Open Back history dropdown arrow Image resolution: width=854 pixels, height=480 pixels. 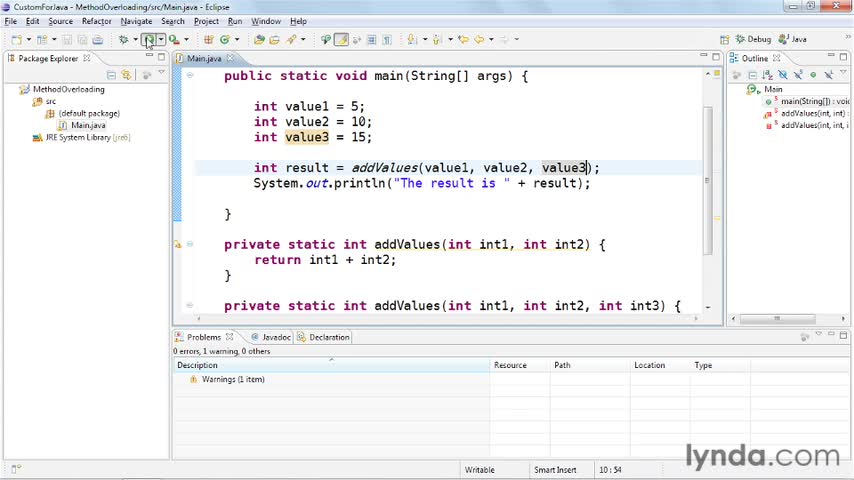point(491,39)
